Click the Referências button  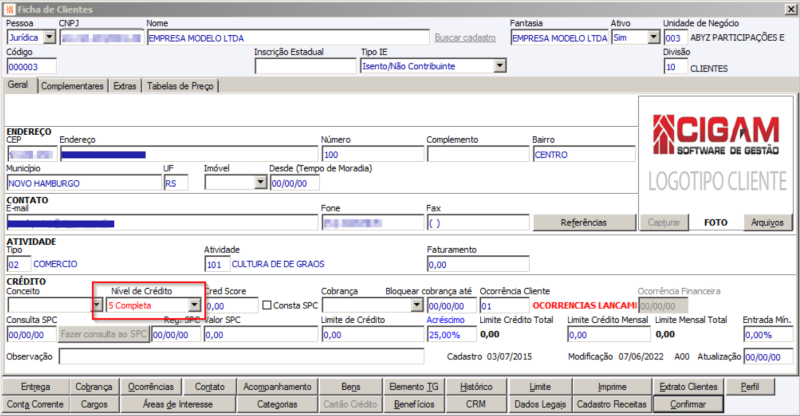[x=584, y=223]
